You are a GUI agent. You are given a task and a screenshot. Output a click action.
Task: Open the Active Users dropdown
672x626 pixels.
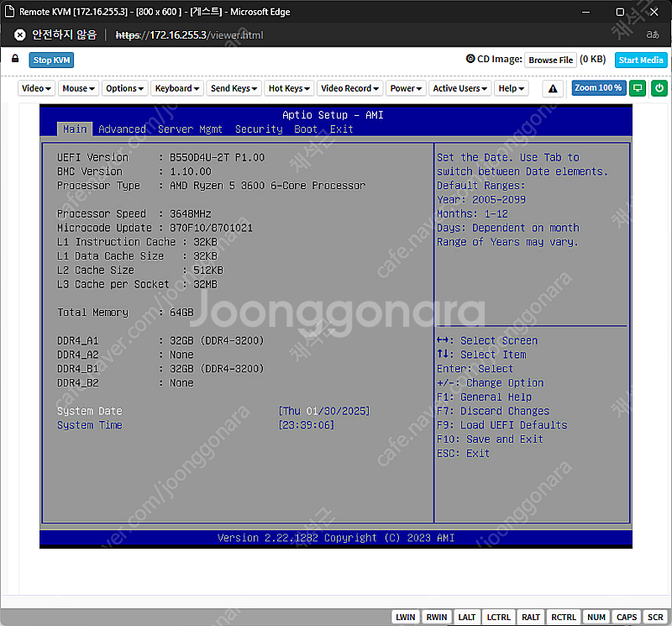tap(459, 88)
